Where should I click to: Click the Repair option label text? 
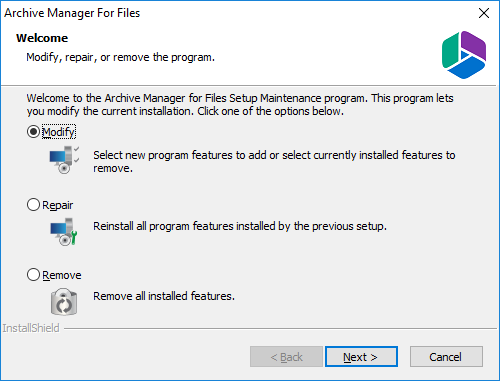point(57,205)
